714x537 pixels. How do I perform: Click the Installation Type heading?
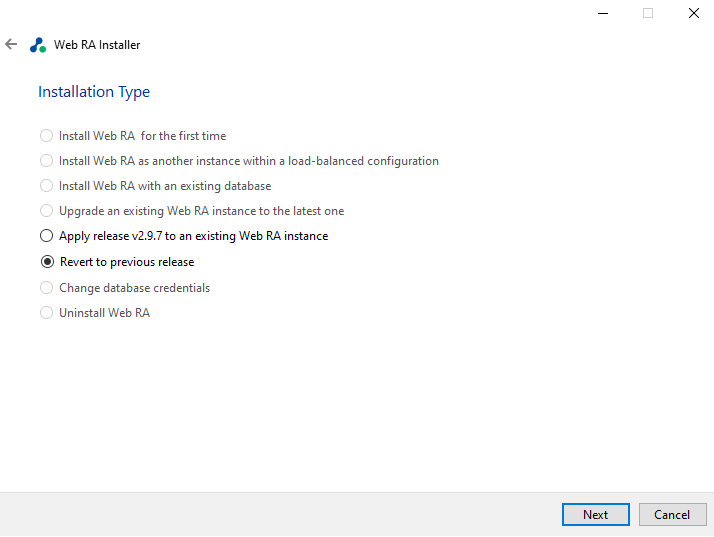click(94, 92)
